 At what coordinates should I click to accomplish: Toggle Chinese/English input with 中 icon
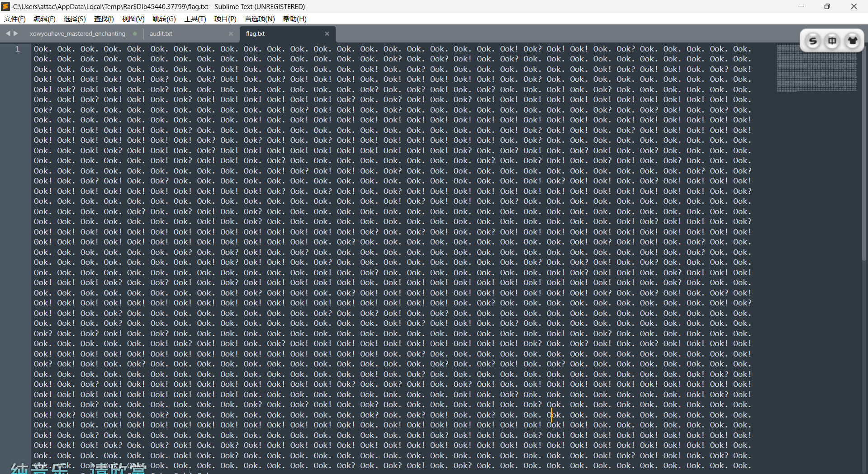click(833, 41)
